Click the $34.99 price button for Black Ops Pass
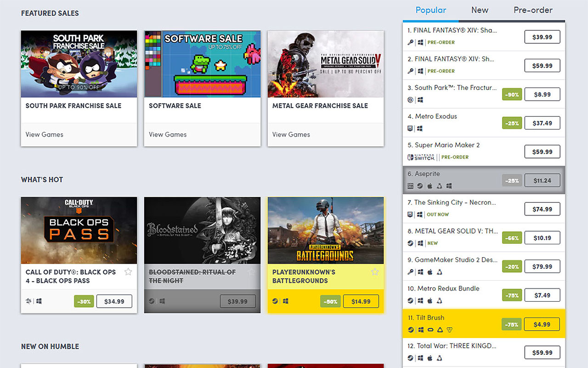588x368 pixels. (114, 301)
